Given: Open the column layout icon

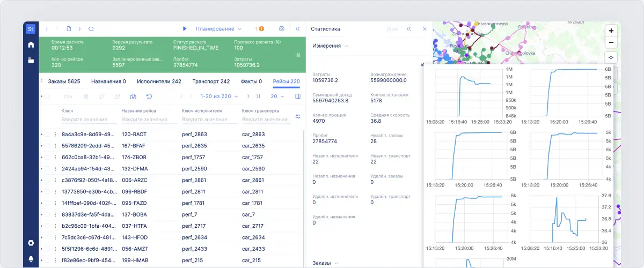Looking at the screenshot, I should point(298,96).
